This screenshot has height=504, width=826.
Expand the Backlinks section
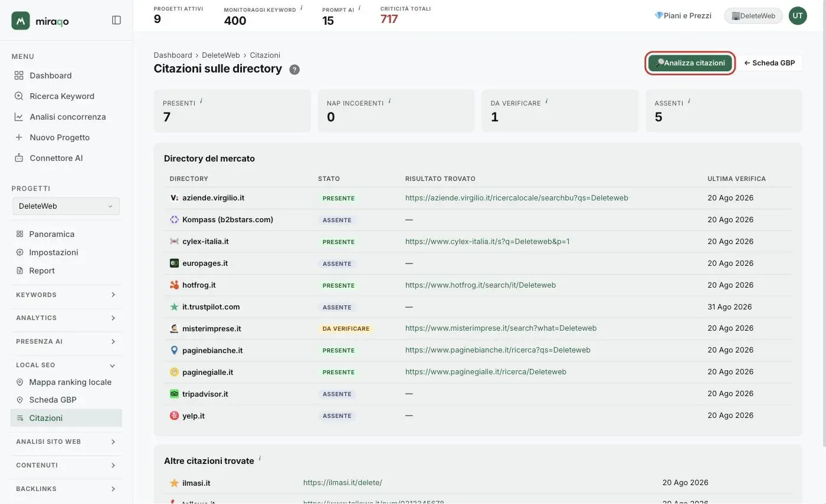point(66,489)
